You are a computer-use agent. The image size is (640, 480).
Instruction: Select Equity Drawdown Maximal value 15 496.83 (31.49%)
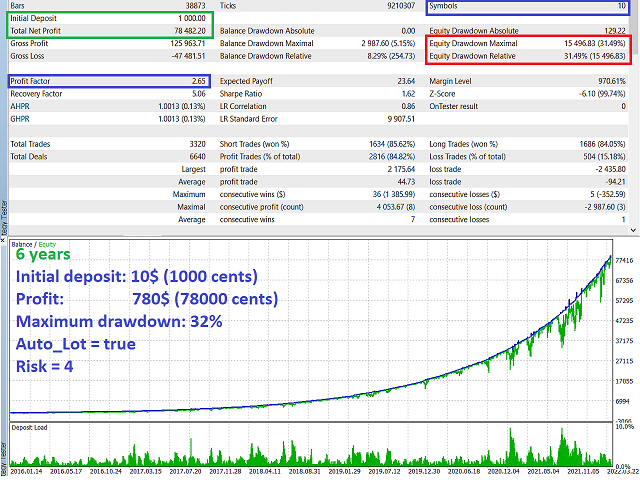[x=595, y=43]
